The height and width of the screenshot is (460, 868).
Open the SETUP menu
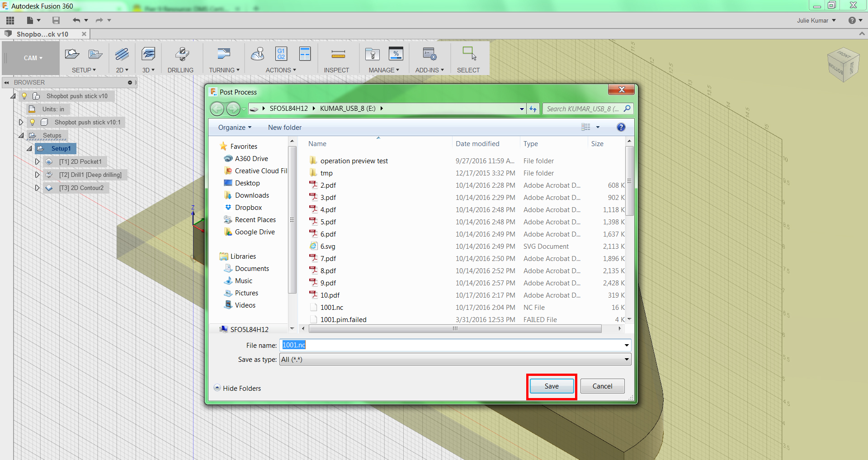pyautogui.click(x=84, y=70)
